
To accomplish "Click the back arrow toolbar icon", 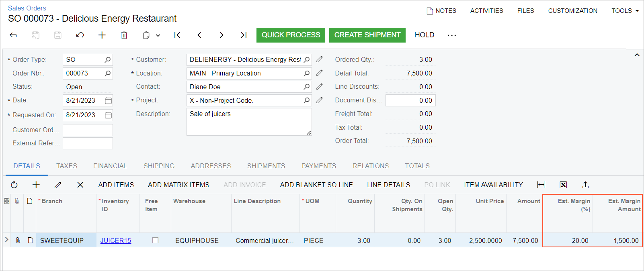I will [x=14, y=35].
